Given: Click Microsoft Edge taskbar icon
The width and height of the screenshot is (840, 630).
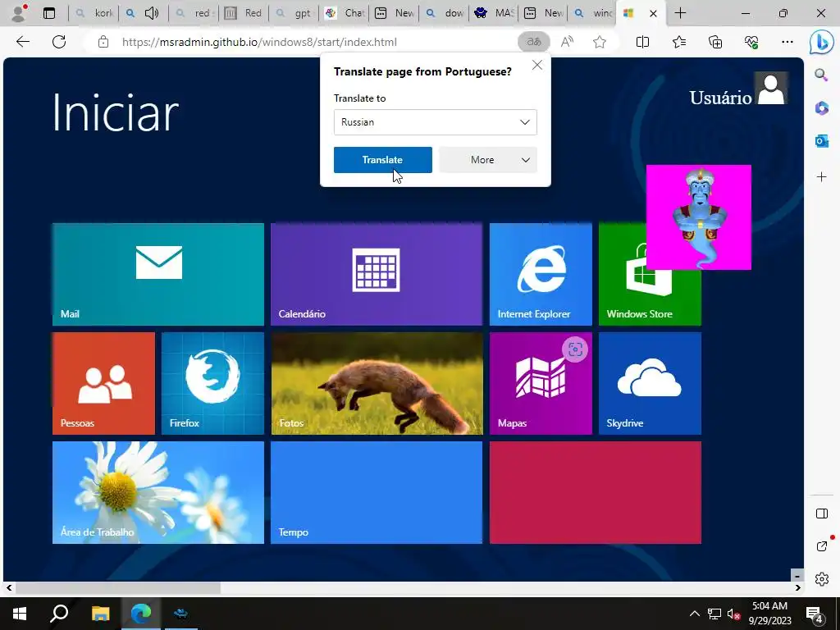Looking at the screenshot, I should point(141,614).
